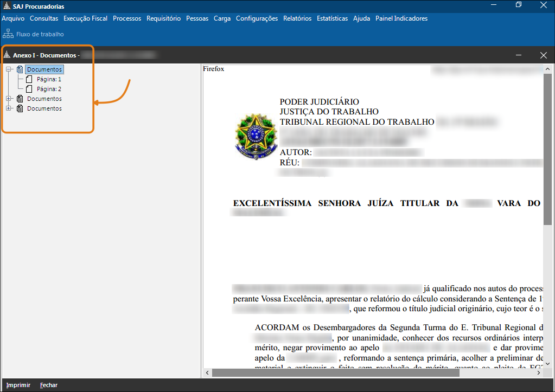Click the scroll-down arrow of the document viewer
The height and width of the screenshot is (392, 555).
(547, 364)
